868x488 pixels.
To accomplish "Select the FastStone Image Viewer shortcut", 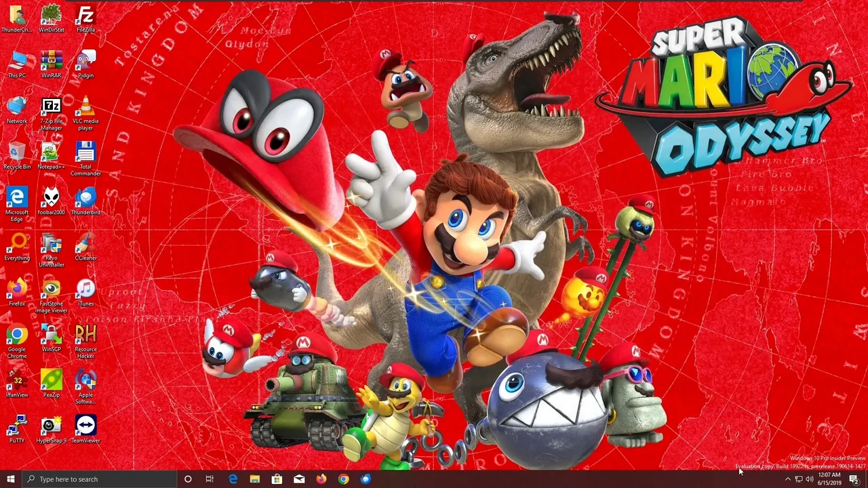I will point(52,296).
